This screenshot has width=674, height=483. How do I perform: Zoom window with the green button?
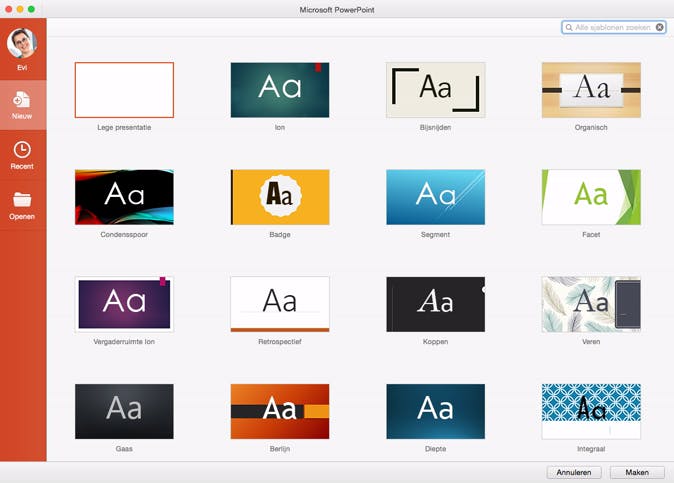pos(31,9)
